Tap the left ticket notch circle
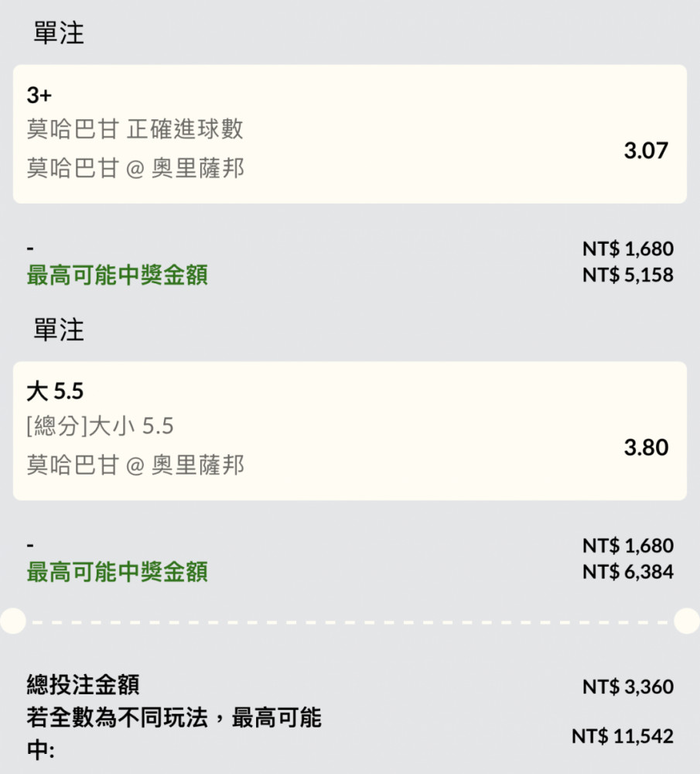The width and height of the screenshot is (700, 774). pyautogui.click(x=13, y=621)
